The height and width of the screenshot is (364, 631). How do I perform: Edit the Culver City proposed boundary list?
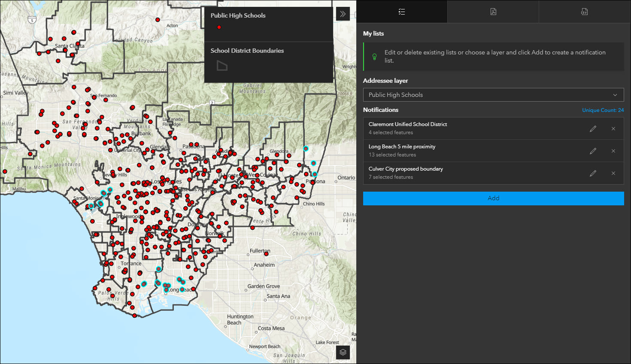click(x=593, y=173)
